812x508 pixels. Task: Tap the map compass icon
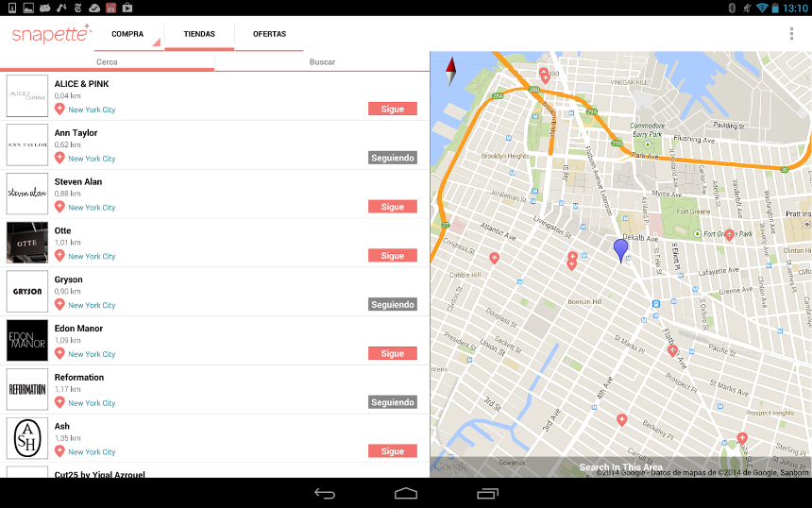click(x=450, y=71)
